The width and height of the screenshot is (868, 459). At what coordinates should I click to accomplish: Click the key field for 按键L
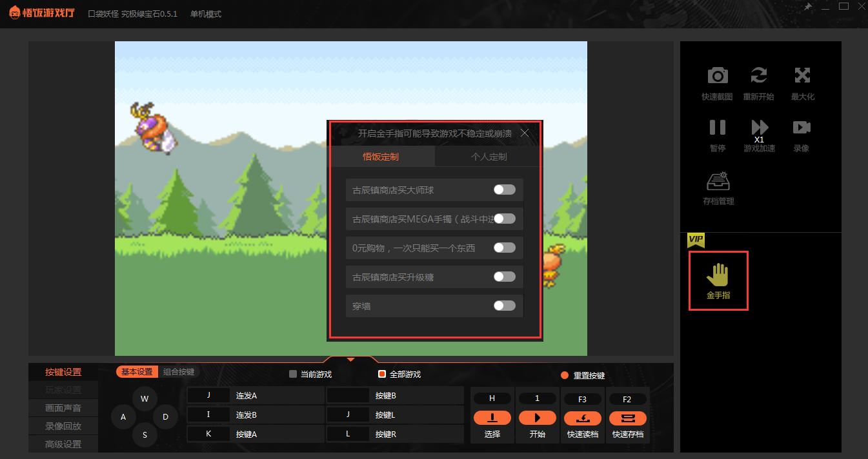[348, 415]
